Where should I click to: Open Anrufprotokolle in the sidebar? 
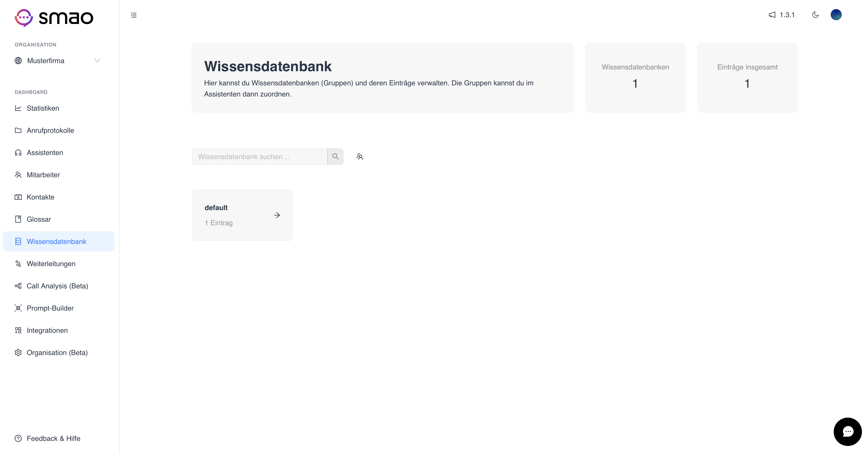[x=50, y=131]
